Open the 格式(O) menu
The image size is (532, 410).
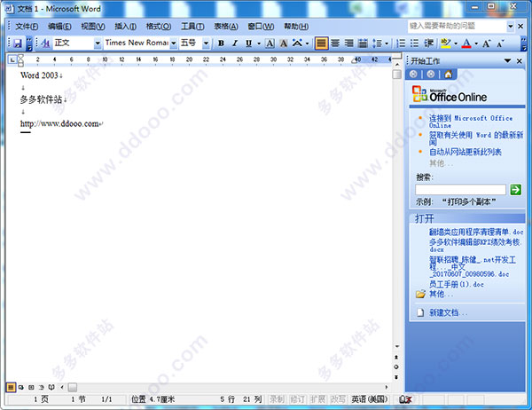click(159, 26)
